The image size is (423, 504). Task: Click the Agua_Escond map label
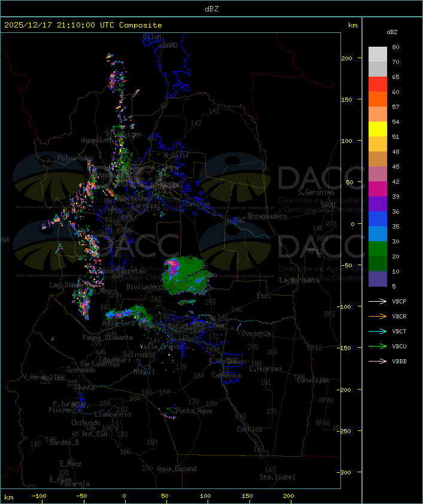pos(176,469)
